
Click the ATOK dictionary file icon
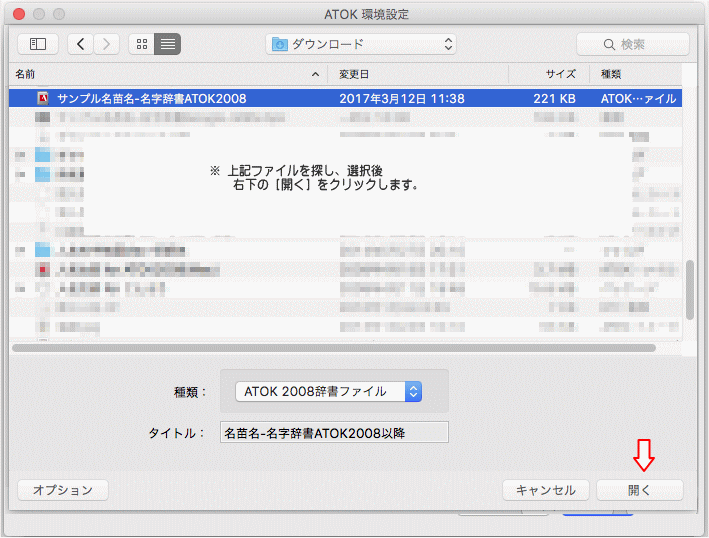point(43,98)
